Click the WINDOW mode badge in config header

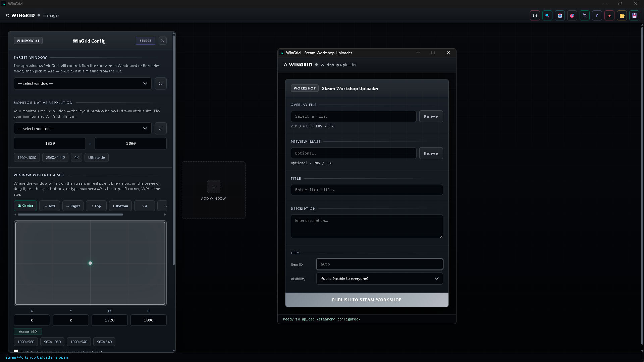(145, 41)
